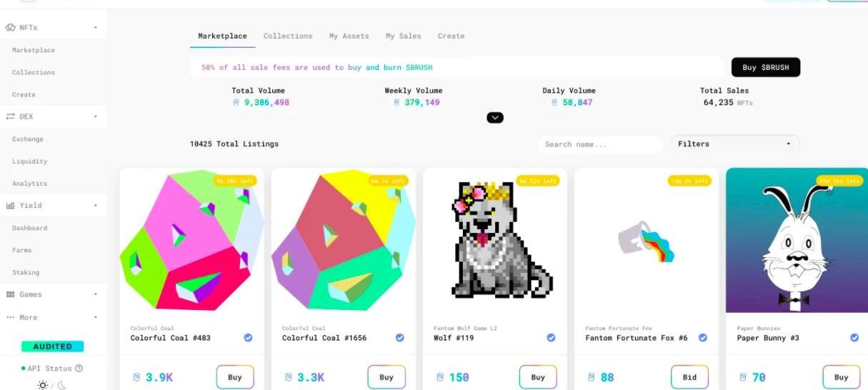
Task: Click the NFTs icon in sidebar
Action: pyautogui.click(x=10, y=28)
